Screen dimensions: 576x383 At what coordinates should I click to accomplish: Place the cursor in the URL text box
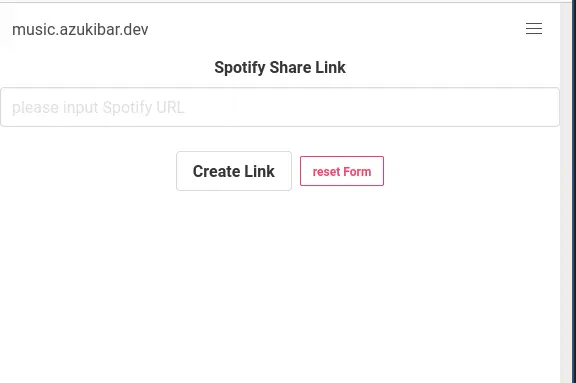280,107
